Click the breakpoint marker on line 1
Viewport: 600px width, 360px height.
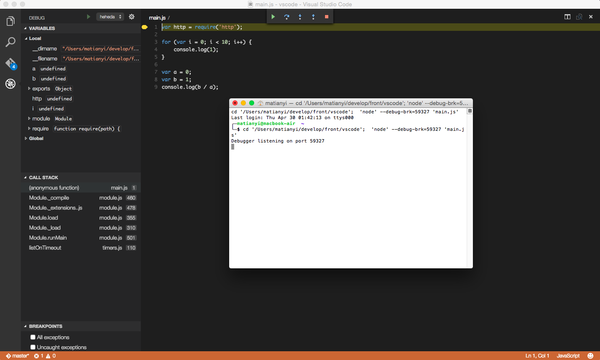click(x=145, y=27)
